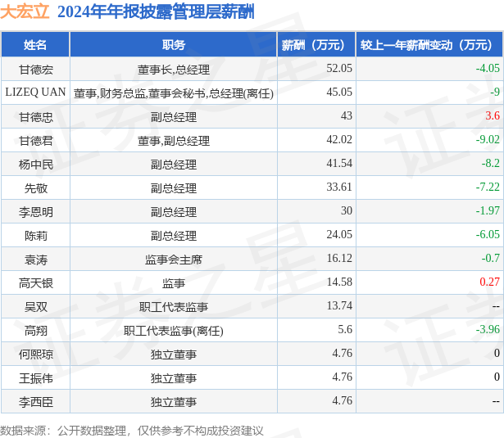Select the name cell 李西臣
Viewport: 504px width, 438px height.
36,402
